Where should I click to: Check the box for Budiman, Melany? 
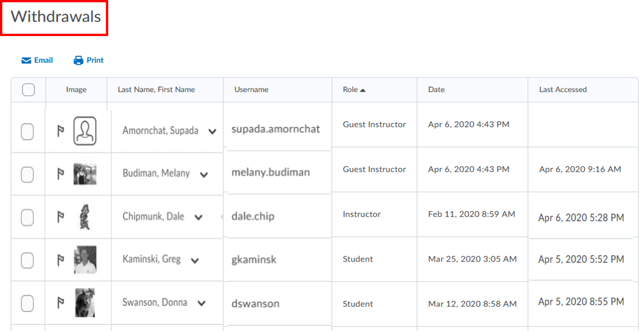pos(27,174)
